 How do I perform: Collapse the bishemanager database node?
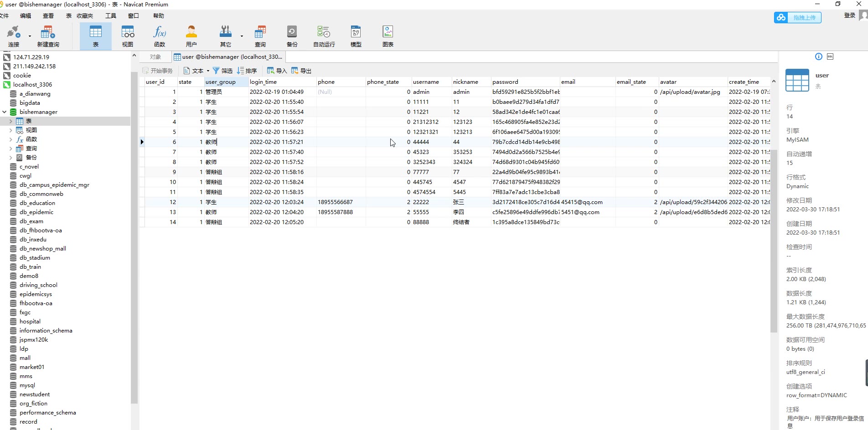(5, 112)
